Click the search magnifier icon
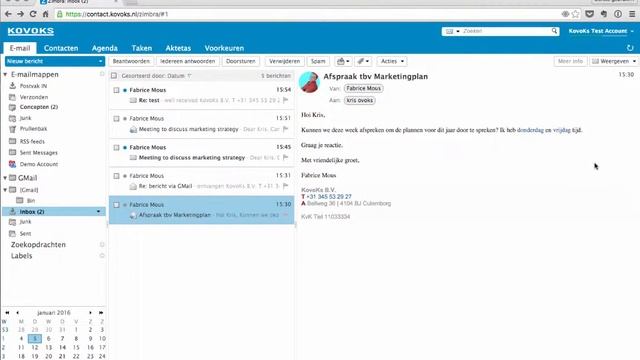This screenshot has height=360, width=640. tap(554, 31)
